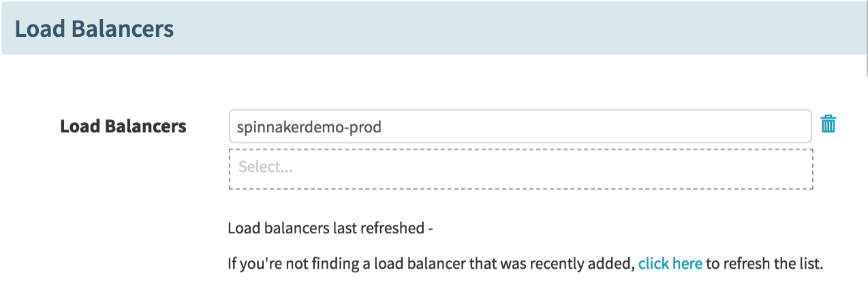Click the 'to refresh the list' text

(764, 263)
